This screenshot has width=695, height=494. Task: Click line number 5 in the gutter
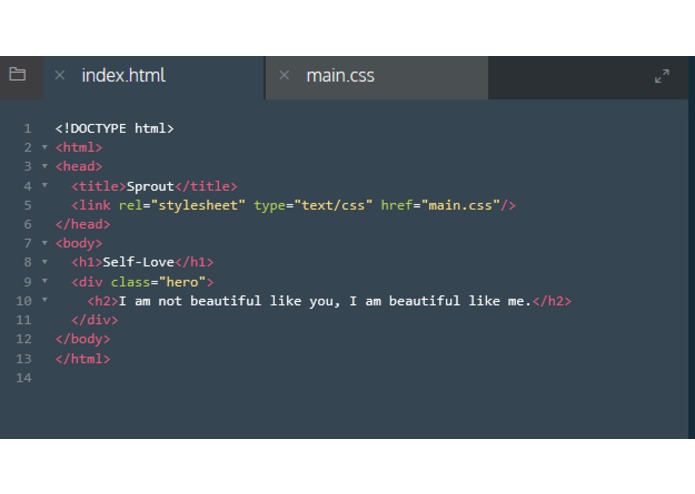tap(27, 206)
